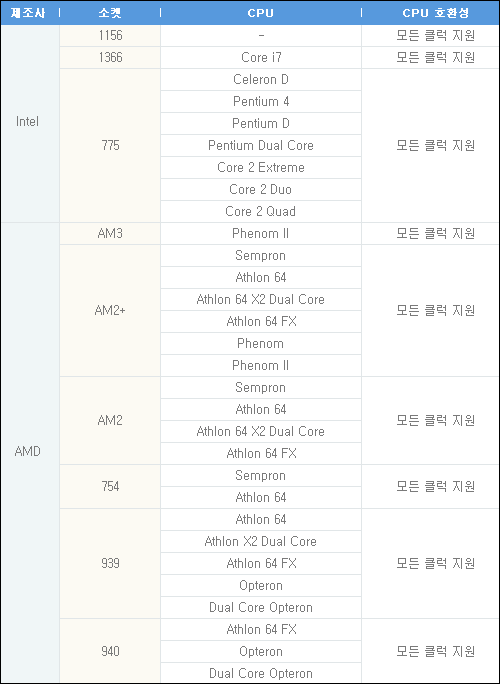Click socket 1156 cell
Image resolution: width=500 pixels, height=684 pixels.
click(110, 35)
